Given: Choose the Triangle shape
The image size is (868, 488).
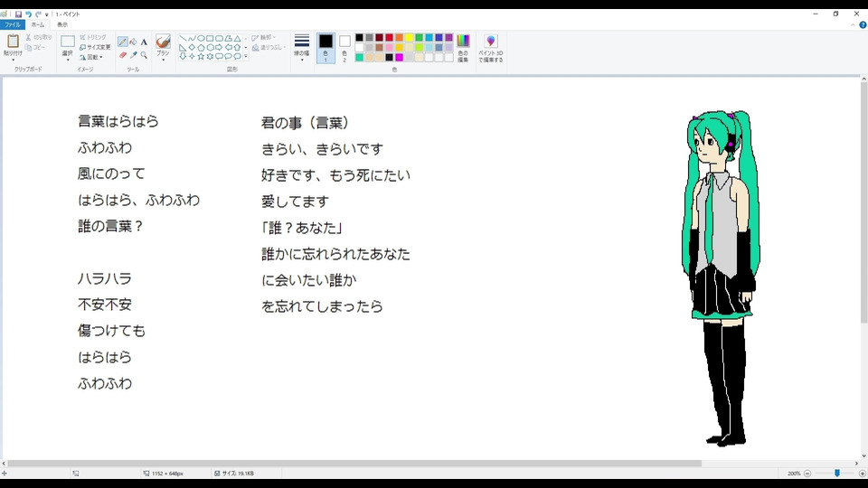Looking at the screenshot, I should pos(238,38).
